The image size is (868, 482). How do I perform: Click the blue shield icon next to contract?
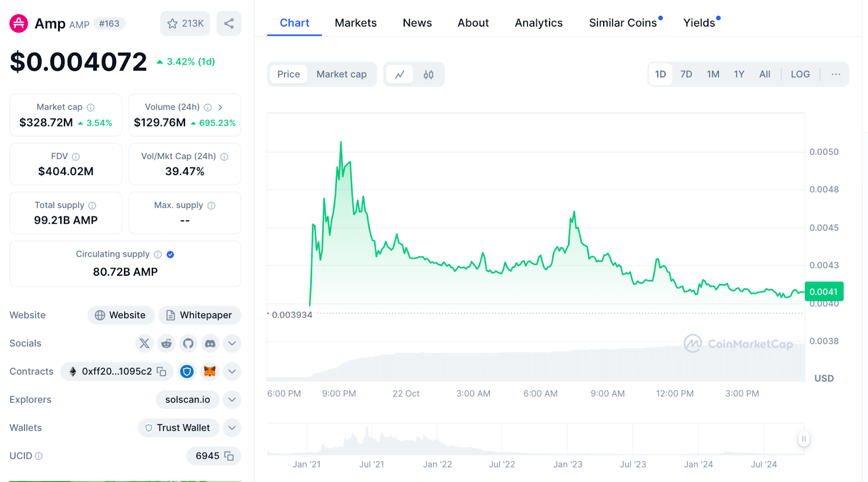[187, 371]
